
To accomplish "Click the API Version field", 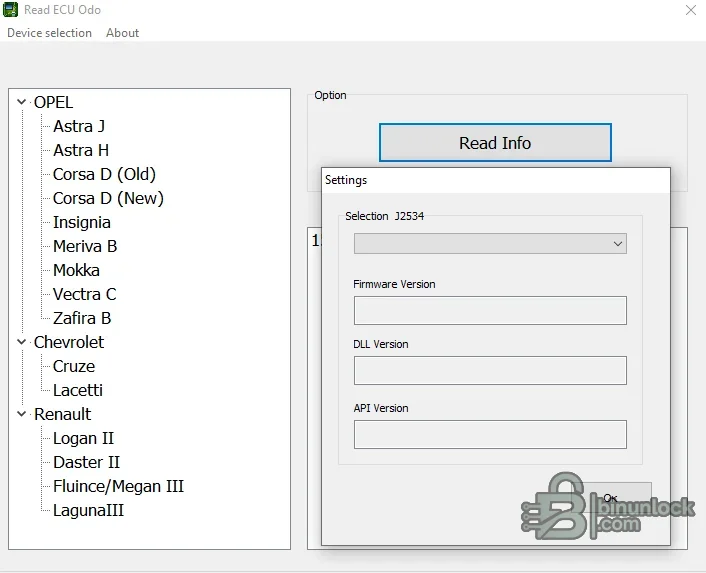I will (x=490, y=434).
